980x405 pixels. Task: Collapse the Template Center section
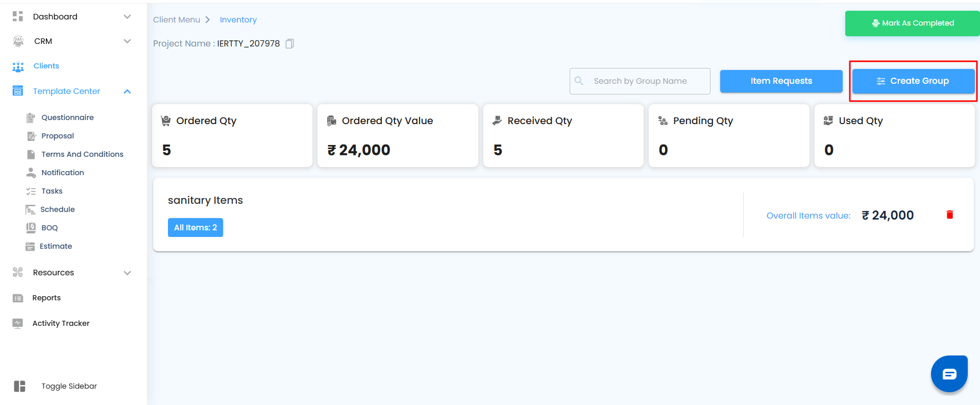[x=127, y=91]
